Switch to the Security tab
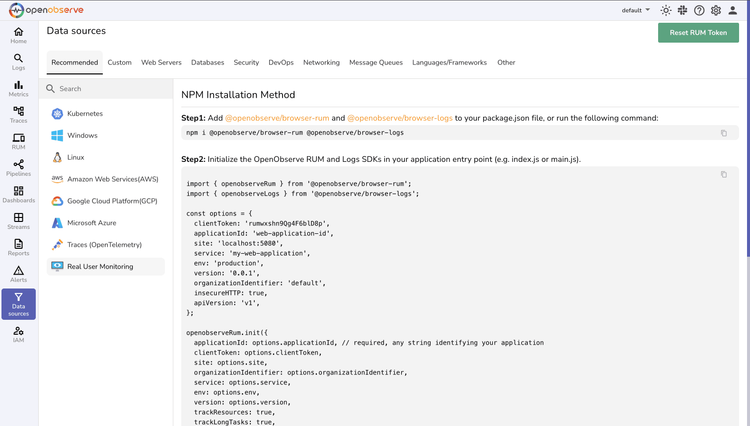 click(x=246, y=63)
